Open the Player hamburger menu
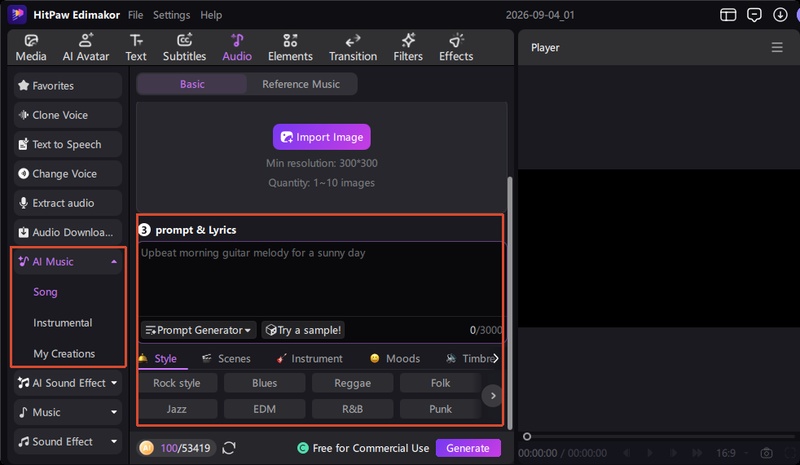The image size is (800, 465). (777, 47)
